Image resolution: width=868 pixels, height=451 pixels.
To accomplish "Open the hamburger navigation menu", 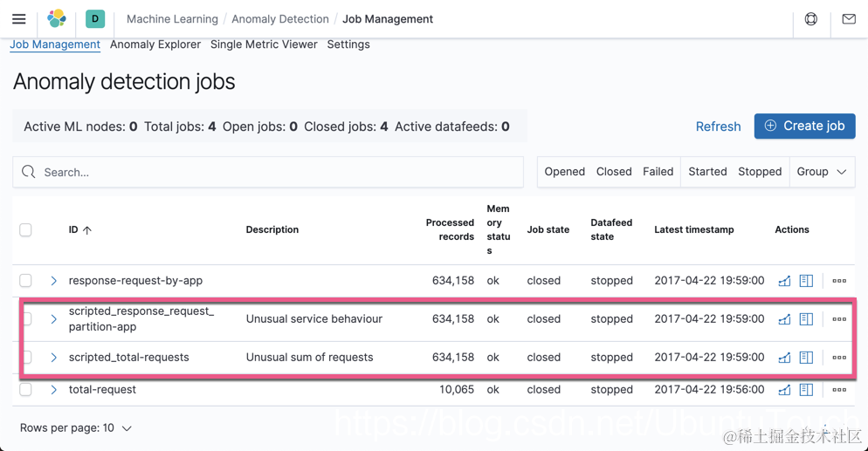I will pyautogui.click(x=18, y=18).
